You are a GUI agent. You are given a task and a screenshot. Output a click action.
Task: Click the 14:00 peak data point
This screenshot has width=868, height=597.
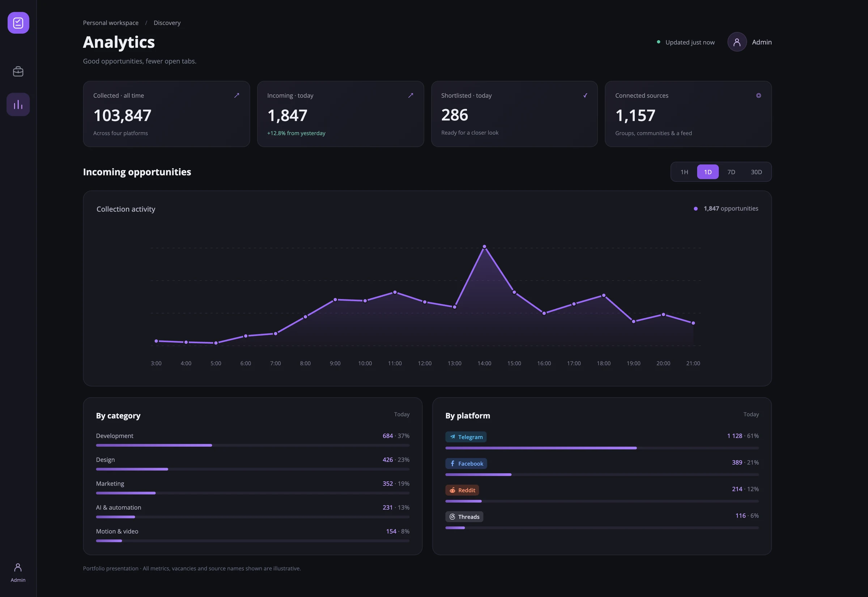(x=485, y=246)
